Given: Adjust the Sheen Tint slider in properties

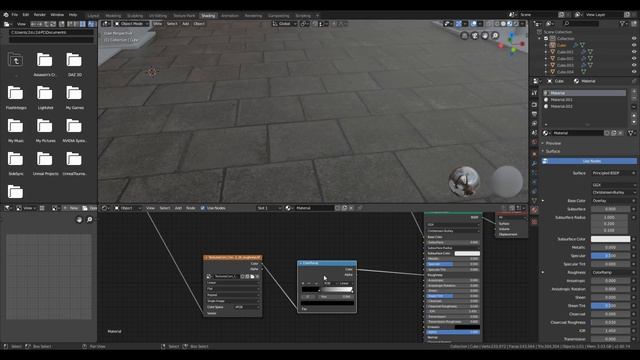Looking at the screenshot, I should (611, 306).
